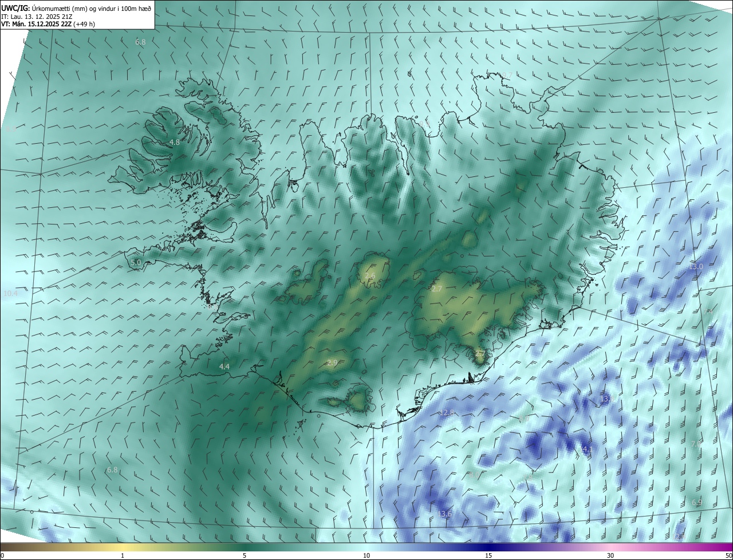Click the 0 tick label on the color scale

(x=2, y=555)
